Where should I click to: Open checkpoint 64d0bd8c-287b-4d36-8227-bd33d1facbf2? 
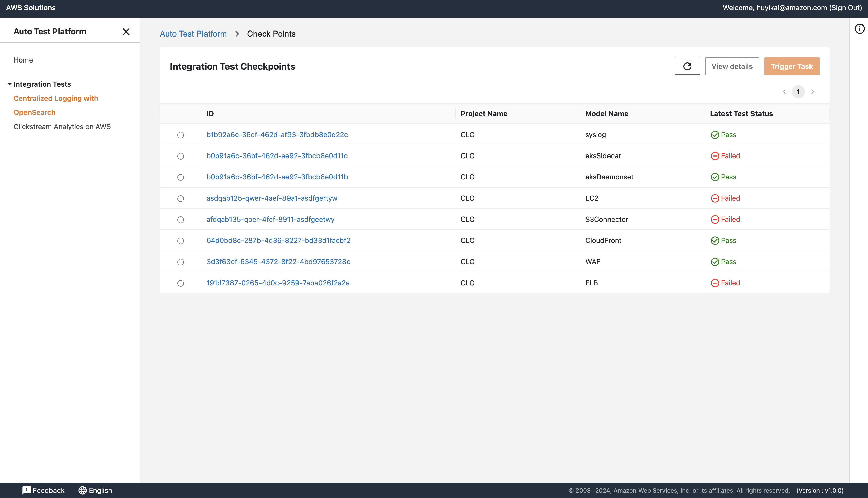(278, 241)
